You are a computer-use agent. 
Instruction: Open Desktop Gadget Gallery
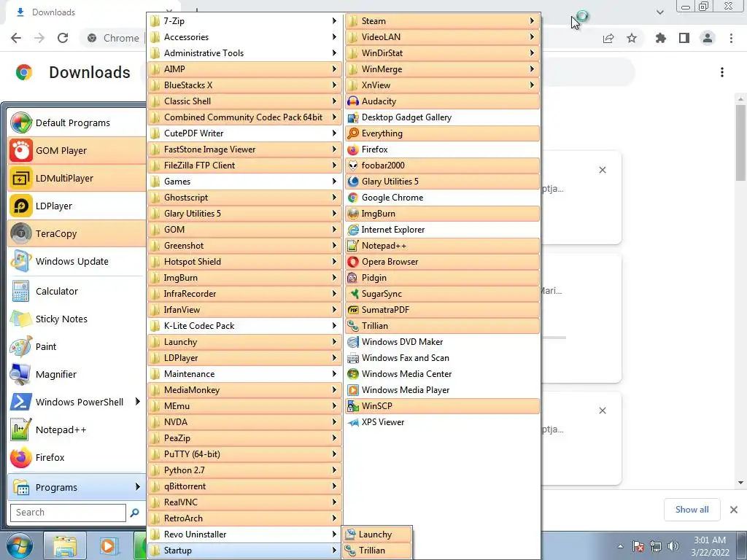coord(443,117)
